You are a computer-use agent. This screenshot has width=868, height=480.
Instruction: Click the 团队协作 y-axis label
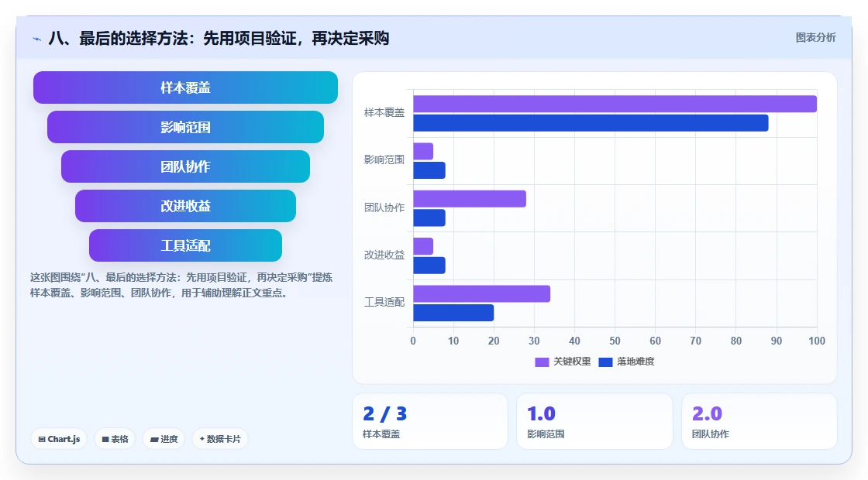click(384, 207)
